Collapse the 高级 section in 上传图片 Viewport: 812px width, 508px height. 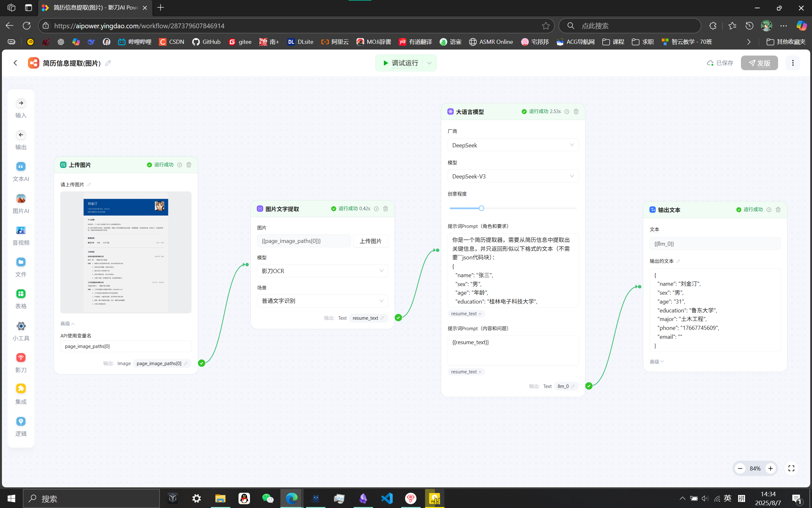point(67,324)
